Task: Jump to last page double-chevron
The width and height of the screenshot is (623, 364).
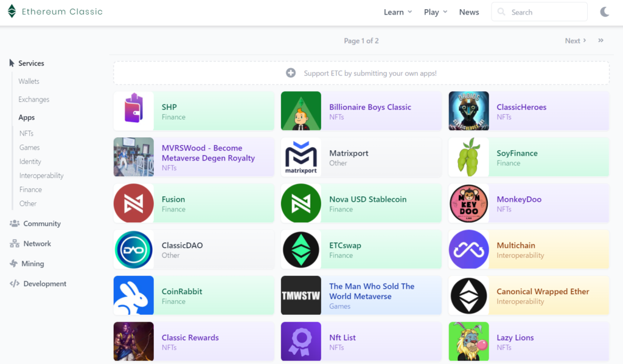Action: pyautogui.click(x=601, y=41)
